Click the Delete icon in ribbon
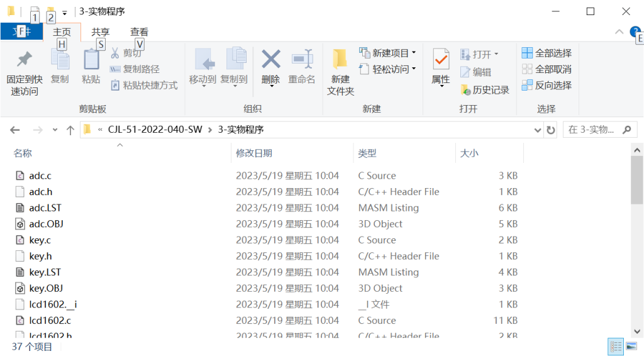The image size is (644, 356). 270,60
